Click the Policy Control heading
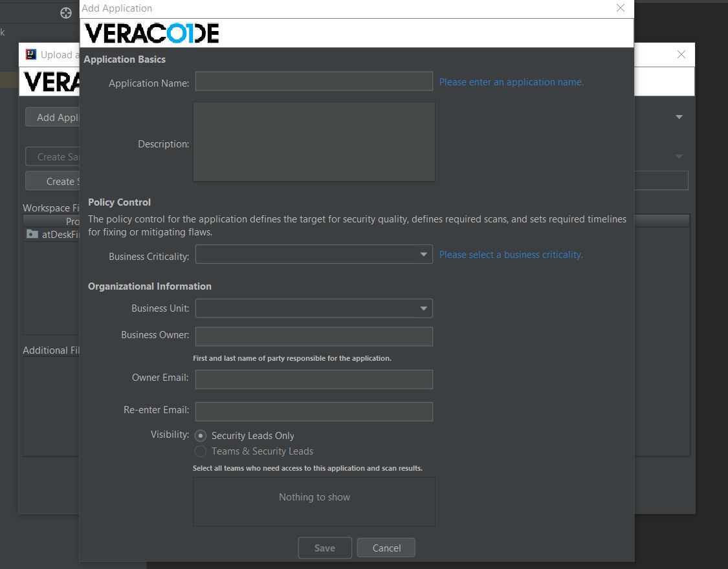 pyautogui.click(x=119, y=202)
